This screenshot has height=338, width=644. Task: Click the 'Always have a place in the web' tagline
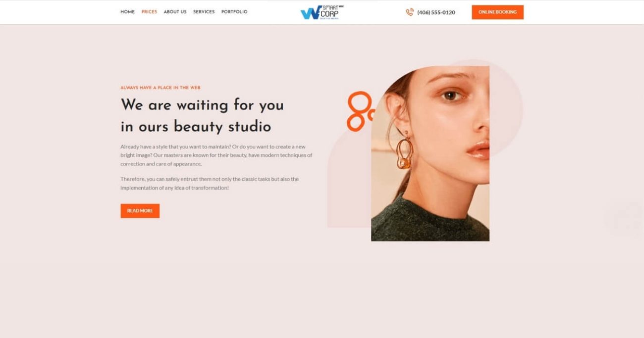coord(161,88)
